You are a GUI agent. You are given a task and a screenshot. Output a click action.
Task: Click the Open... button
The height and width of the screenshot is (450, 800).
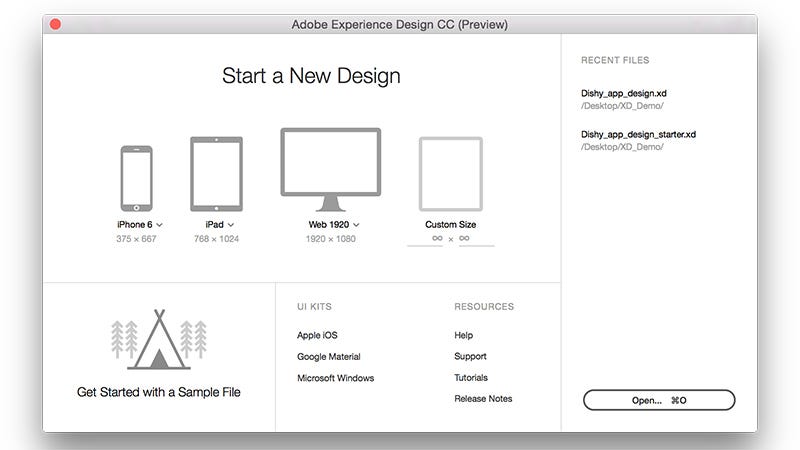pos(659,400)
